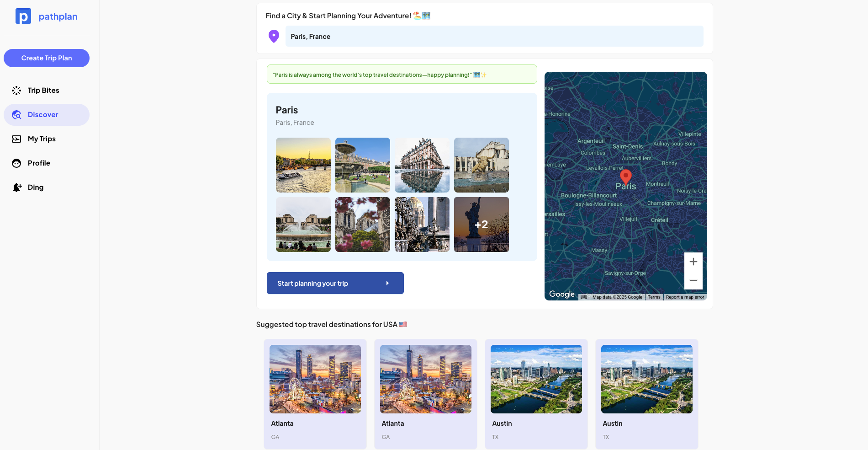Click Montreuil label on the map
This screenshot has width=868, height=450.
pos(657,184)
